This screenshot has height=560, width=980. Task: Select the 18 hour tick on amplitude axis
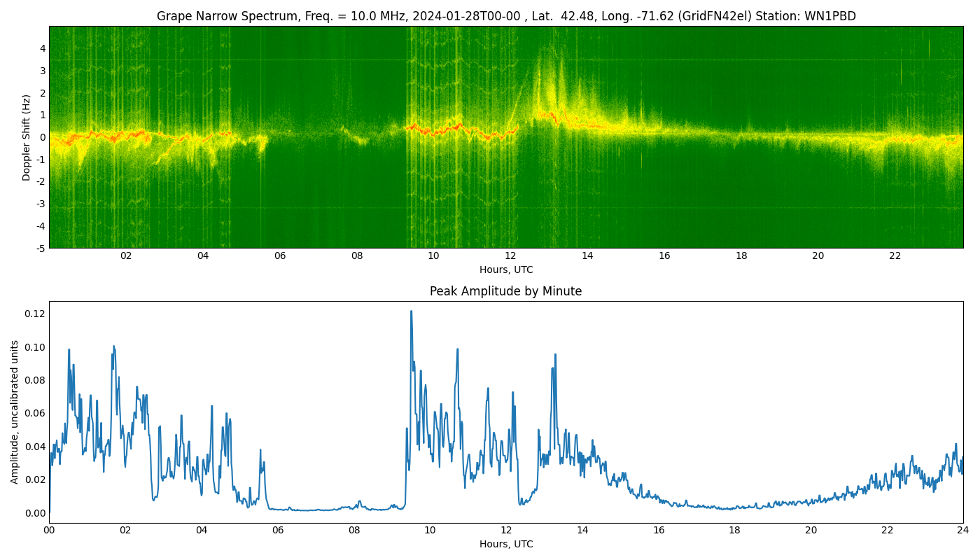click(x=734, y=531)
